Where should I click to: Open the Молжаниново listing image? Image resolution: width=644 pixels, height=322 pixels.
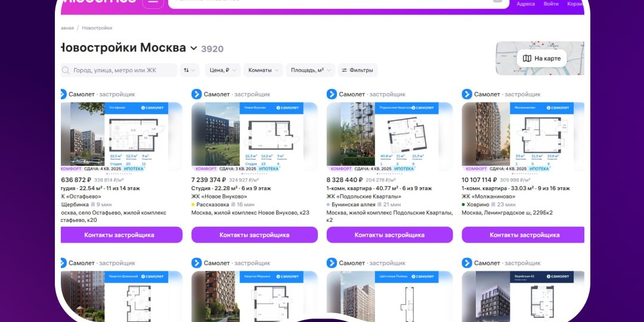pos(523,137)
